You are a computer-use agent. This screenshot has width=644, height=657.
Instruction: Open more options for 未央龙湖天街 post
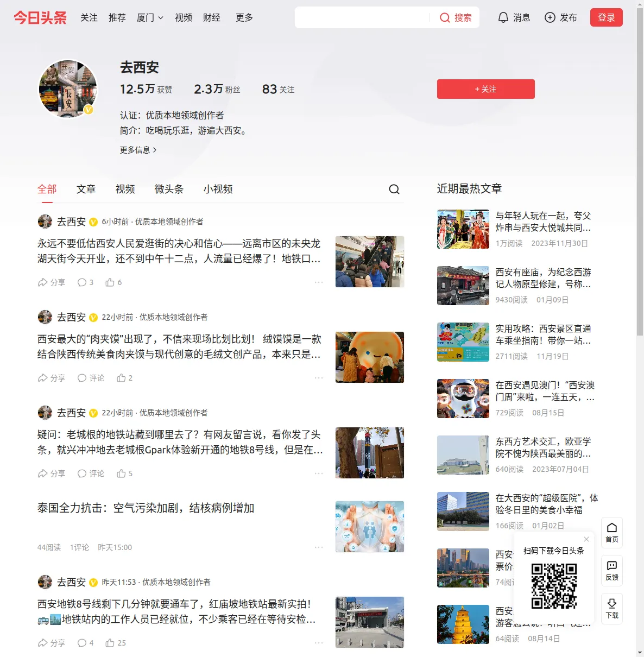pyautogui.click(x=319, y=282)
